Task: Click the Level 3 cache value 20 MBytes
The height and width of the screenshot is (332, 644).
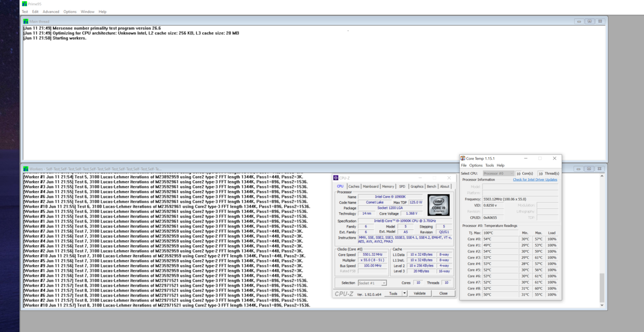Action: [x=421, y=271]
